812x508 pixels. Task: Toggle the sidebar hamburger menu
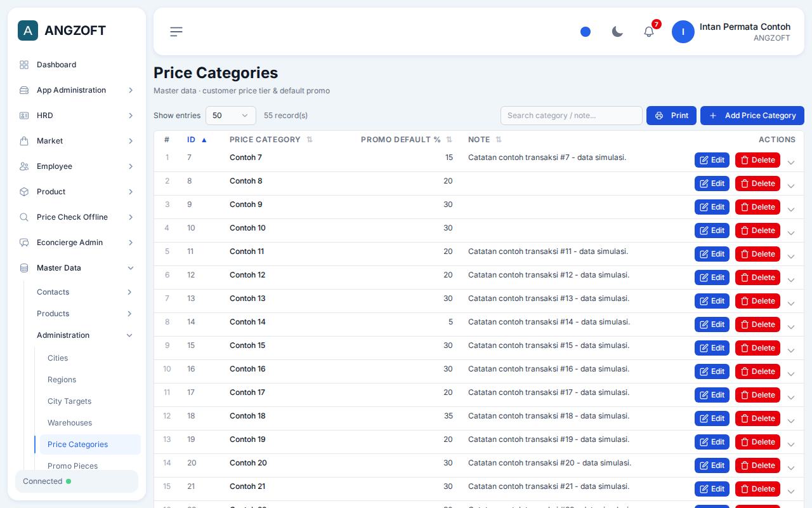[x=176, y=32]
